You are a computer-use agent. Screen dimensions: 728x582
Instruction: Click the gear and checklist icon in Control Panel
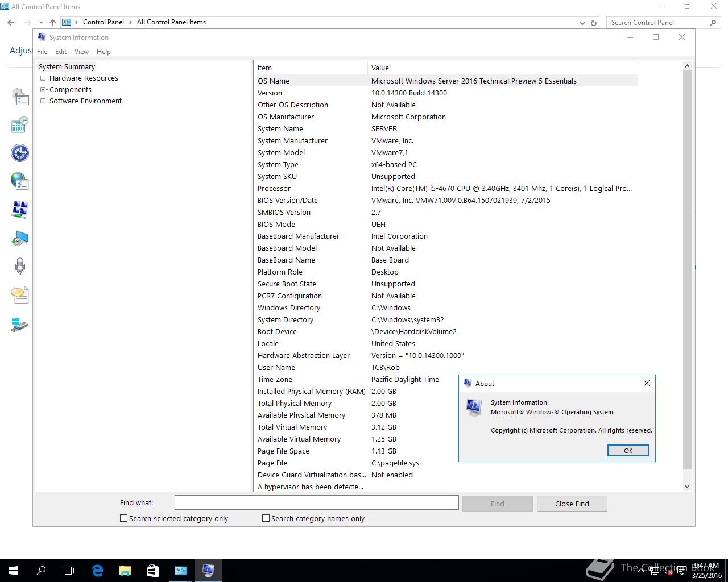click(20, 96)
